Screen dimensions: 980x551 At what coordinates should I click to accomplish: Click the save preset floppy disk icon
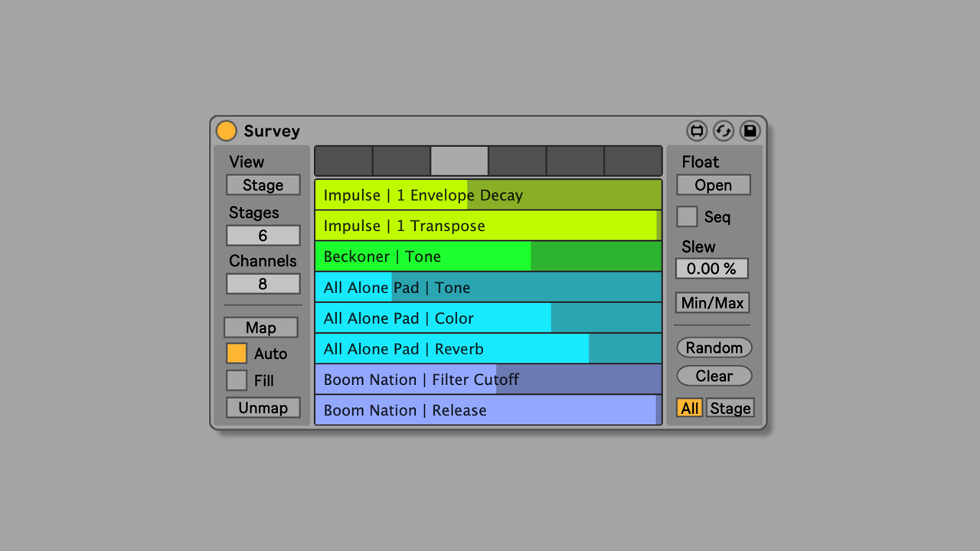(x=750, y=131)
